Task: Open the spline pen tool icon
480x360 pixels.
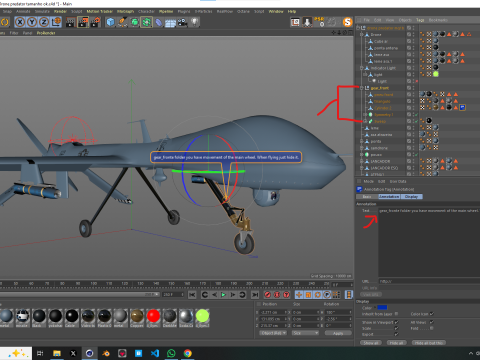Action: point(122,22)
